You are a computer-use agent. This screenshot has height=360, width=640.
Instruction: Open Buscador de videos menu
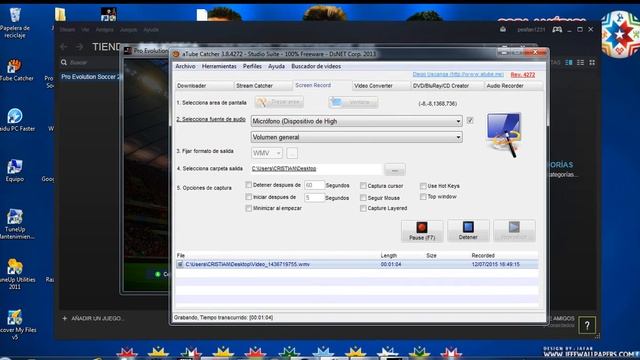point(316,66)
